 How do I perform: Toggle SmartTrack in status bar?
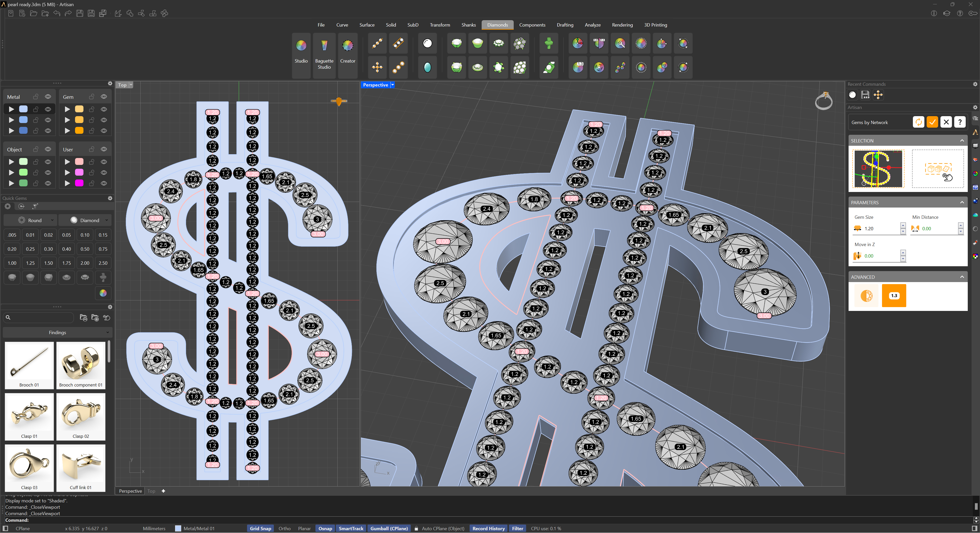click(x=351, y=528)
